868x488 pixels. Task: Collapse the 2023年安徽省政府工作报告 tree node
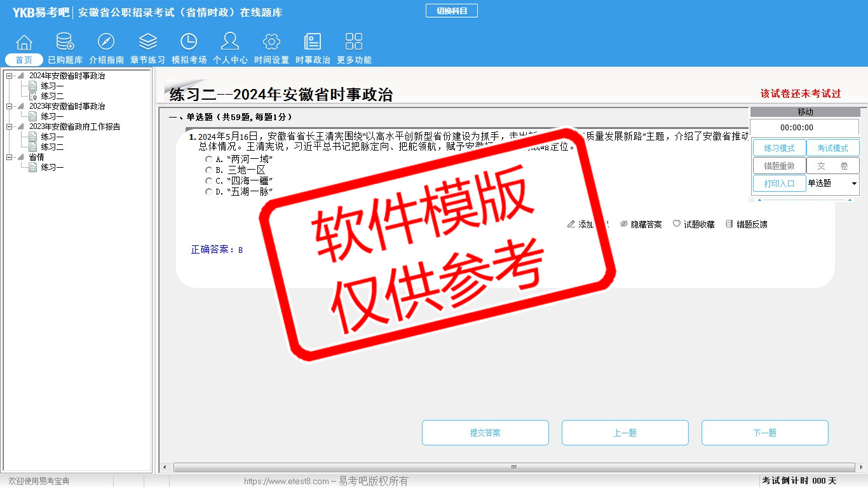tap(10, 127)
